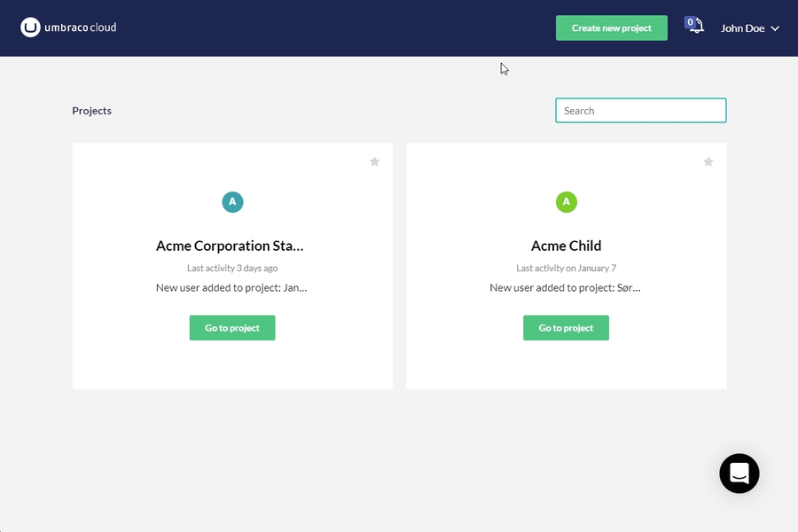Expand the chevron next to John Doe
The width and height of the screenshot is (798, 532).
click(775, 29)
